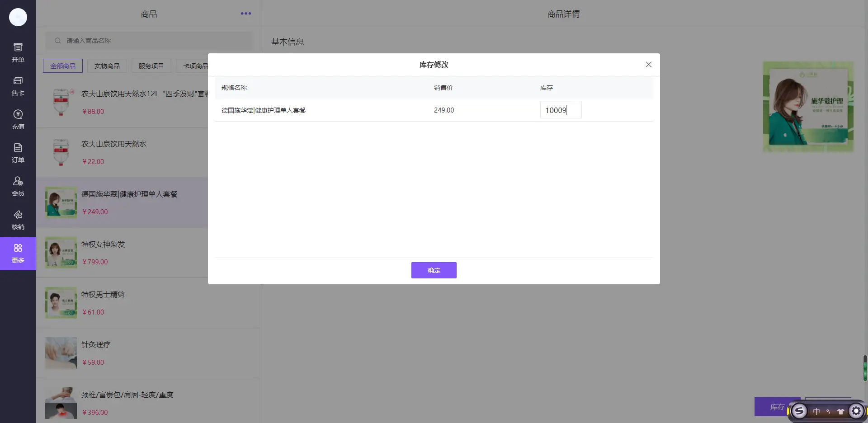Select the 售卡 card sales icon
868x423 pixels.
tap(18, 86)
